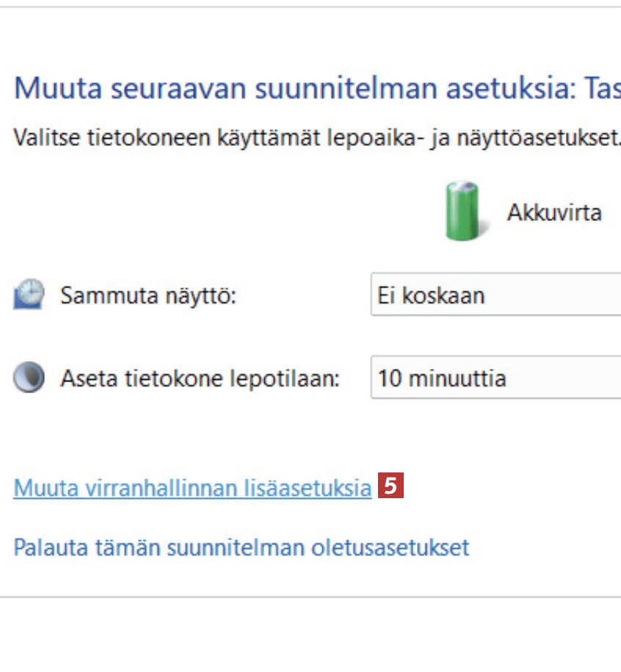This screenshot has height=672, width=621.
Task: Click the Sammuta näyttö label text
Action: (x=148, y=296)
